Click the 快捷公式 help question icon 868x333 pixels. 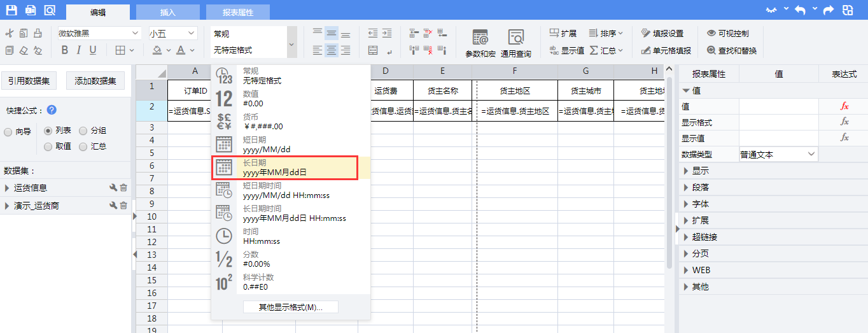(52, 110)
